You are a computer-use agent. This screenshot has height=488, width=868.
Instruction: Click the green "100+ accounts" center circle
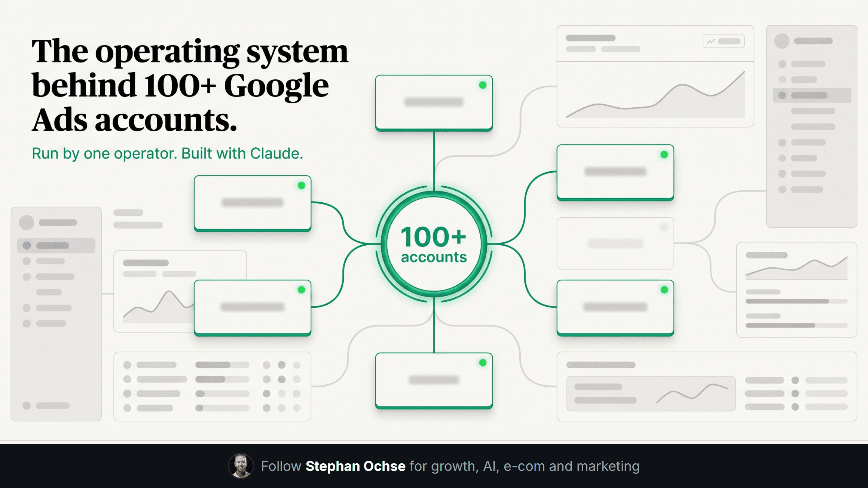click(434, 244)
